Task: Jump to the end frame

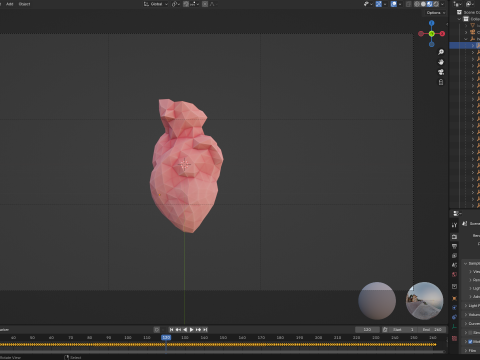Action: (x=205, y=329)
